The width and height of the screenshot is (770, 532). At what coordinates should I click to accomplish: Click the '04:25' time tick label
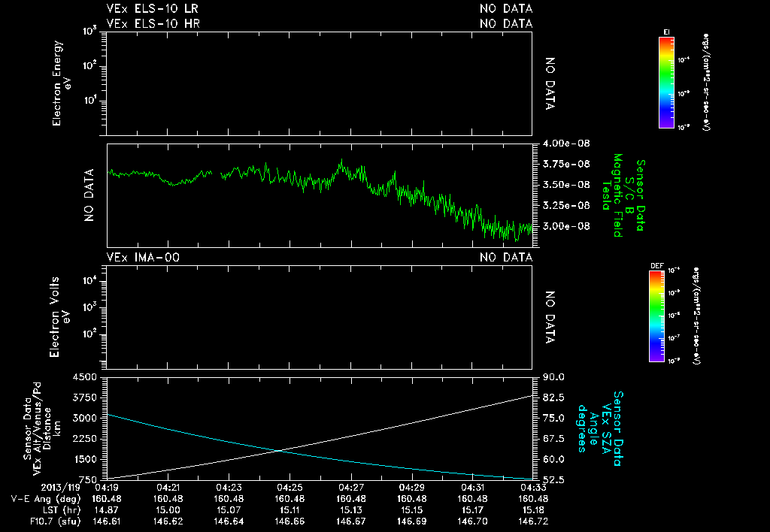tap(290, 488)
